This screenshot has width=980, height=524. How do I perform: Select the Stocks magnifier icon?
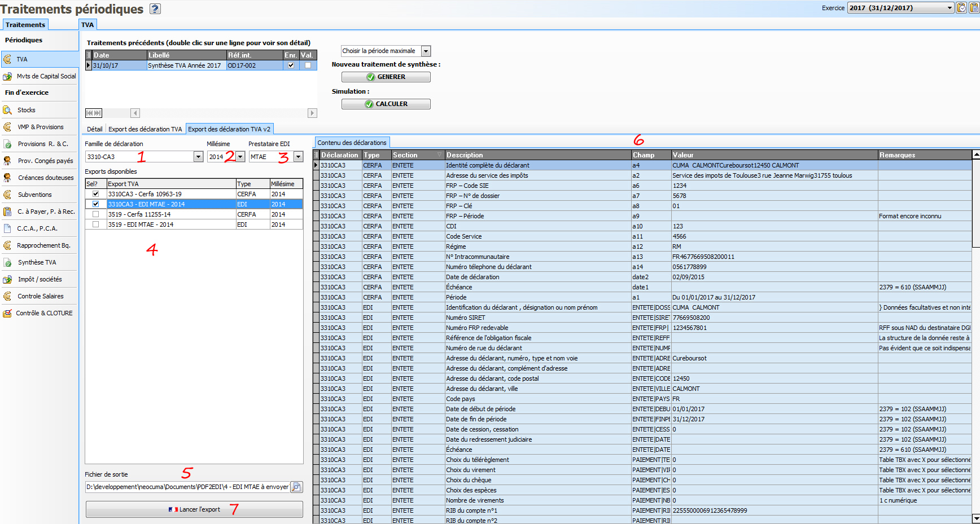click(7, 110)
